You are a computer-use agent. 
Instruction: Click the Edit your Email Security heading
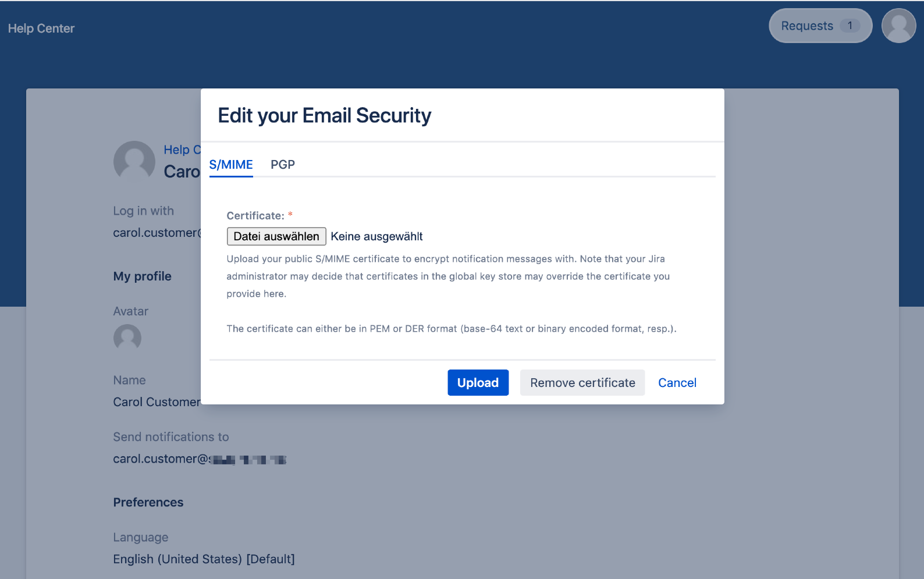(324, 116)
